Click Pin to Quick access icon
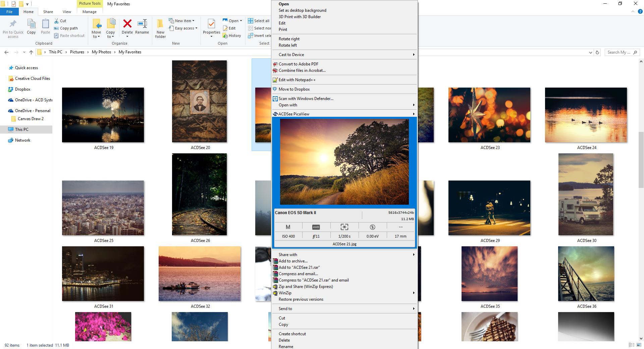The width and height of the screenshot is (644, 349). 13,24
